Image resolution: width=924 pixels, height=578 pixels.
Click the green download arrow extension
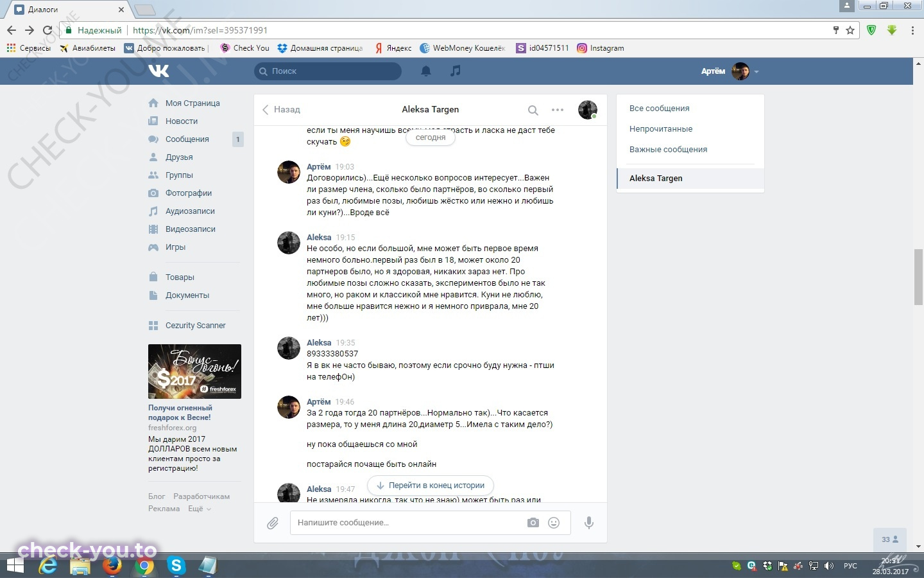892,30
